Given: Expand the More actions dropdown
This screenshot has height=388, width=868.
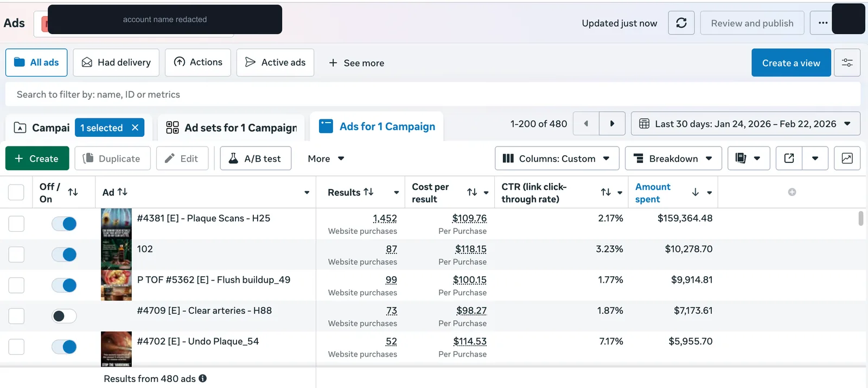Looking at the screenshot, I should [326, 158].
